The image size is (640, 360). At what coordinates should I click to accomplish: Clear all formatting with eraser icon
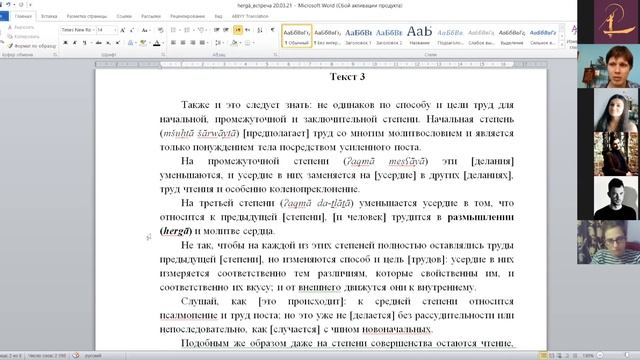tap(160, 30)
